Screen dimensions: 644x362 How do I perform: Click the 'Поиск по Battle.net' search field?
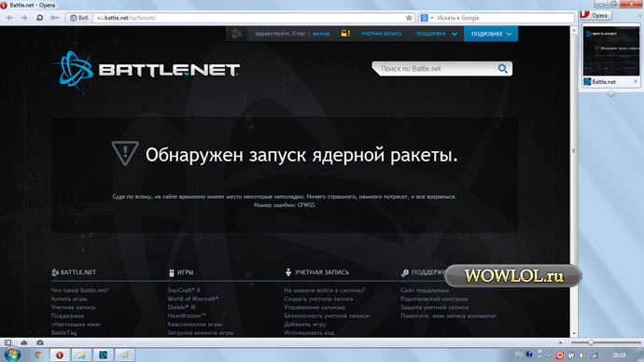(435, 69)
